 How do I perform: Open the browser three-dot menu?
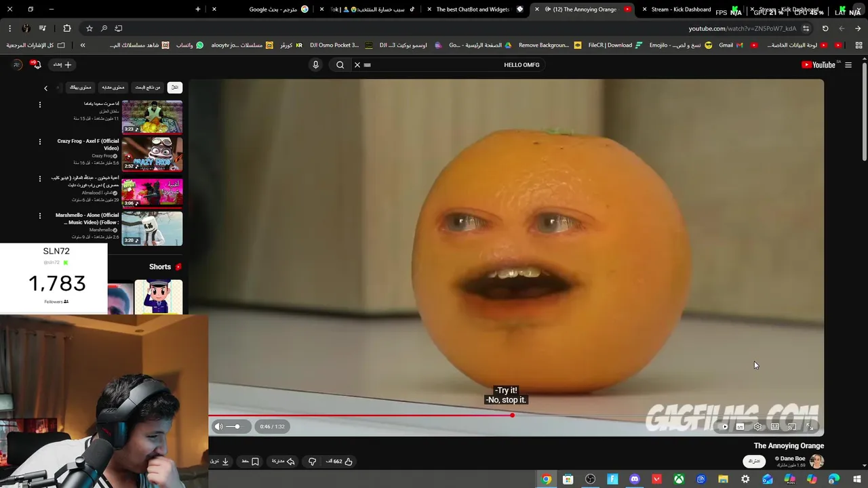[9, 28]
